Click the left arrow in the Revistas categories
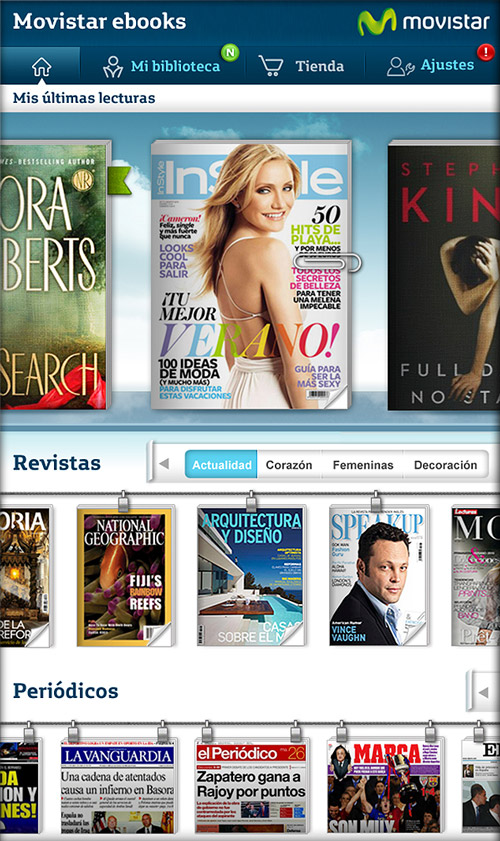 click(x=164, y=463)
